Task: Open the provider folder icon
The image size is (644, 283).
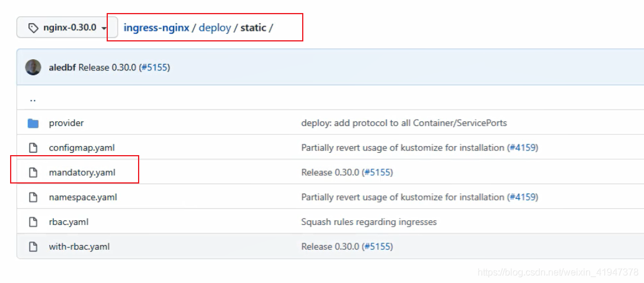Action: 33,123
